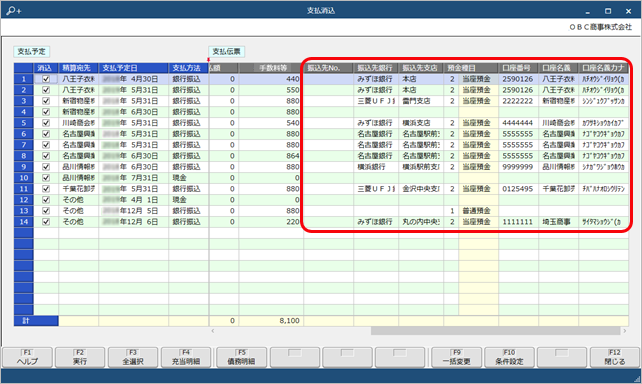Open F10 条件設定 condition settings
This screenshot has height=384, width=642.
pos(509,357)
